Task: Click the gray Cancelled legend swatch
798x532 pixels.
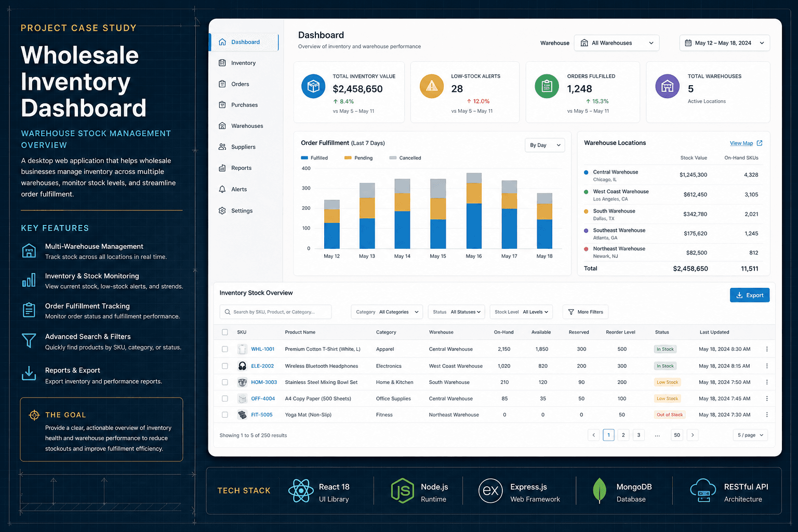Action: click(x=393, y=158)
